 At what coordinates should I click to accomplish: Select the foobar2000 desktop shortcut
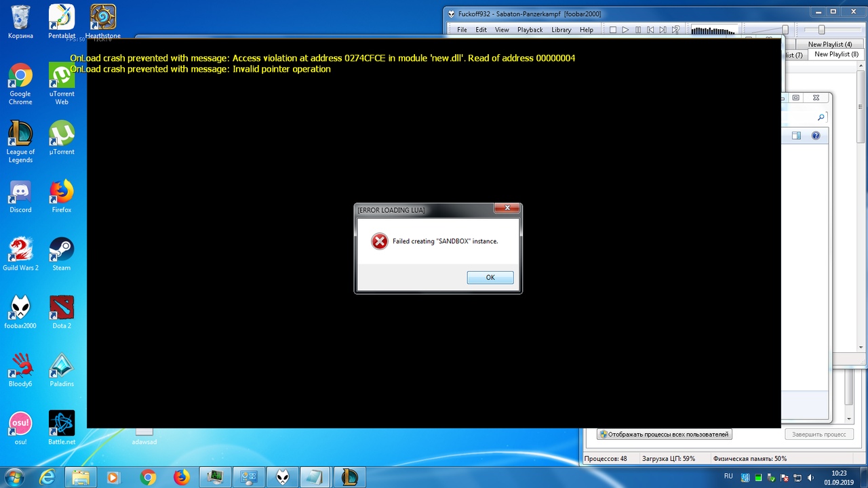tap(20, 312)
